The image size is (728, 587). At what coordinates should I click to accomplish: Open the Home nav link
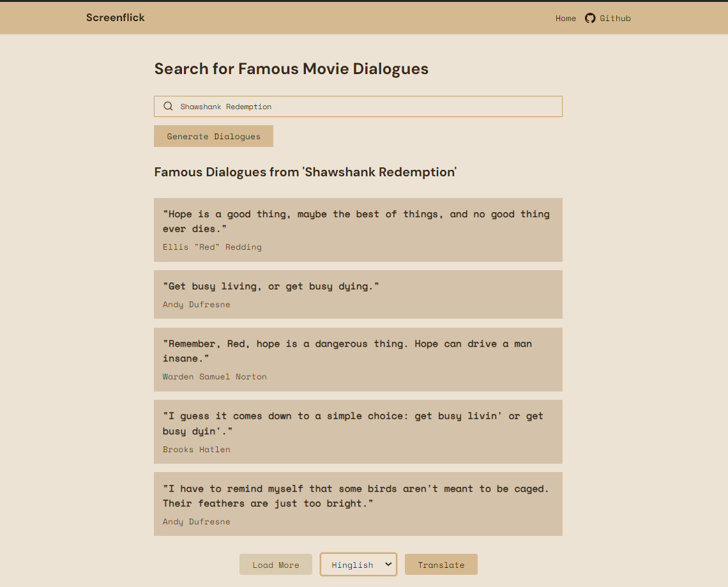pyautogui.click(x=566, y=18)
